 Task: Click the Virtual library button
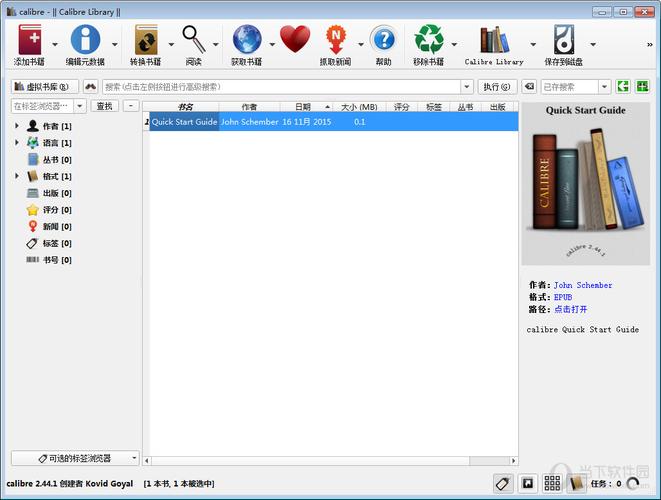tap(45, 87)
